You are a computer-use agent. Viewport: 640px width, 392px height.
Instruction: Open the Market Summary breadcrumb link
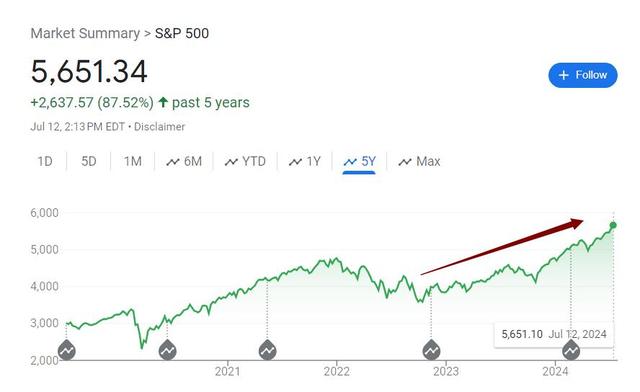(x=85, y=33)
